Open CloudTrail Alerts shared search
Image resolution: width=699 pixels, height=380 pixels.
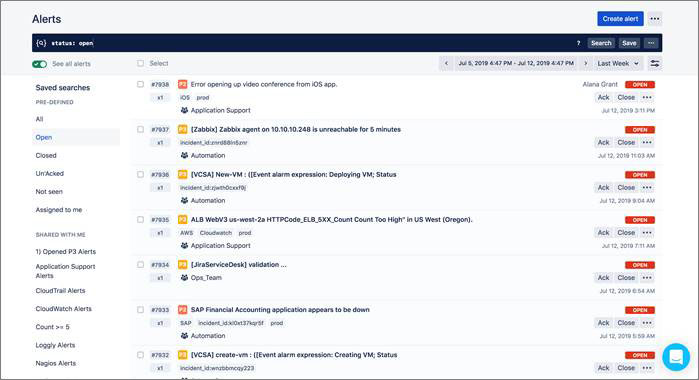pos(60,291)
